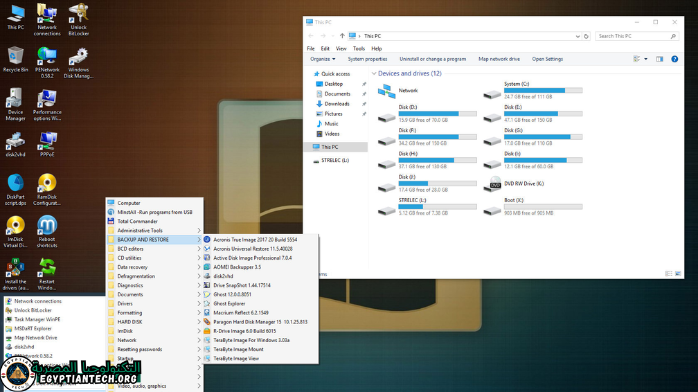
Task: Open Boot (X:) drive
Action: (x=533, y=206)
